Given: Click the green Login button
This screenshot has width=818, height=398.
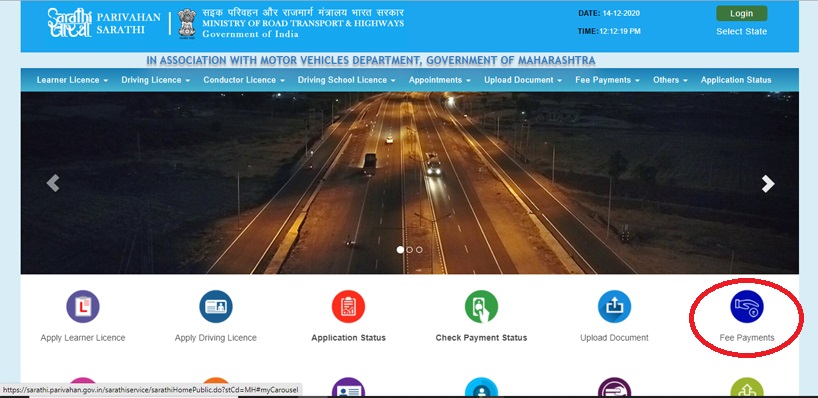Looking at the screenshot, I should point(741,14).
